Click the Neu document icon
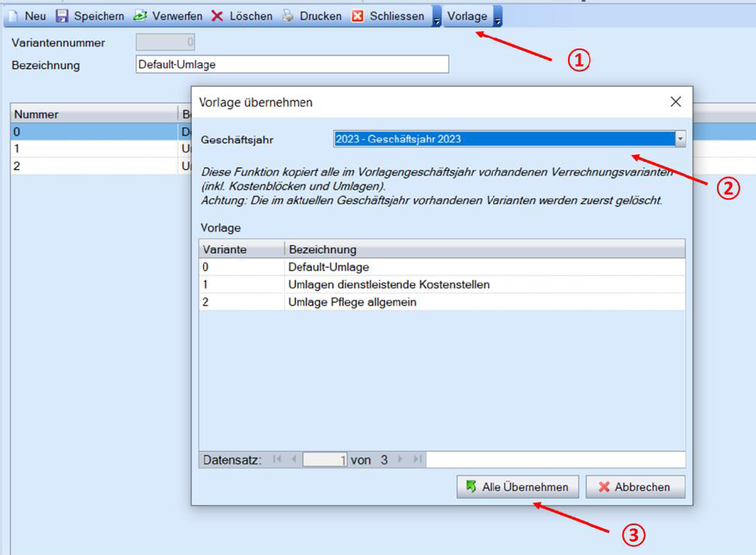The height and width of the screenshot is (555, 756). click(13, 16)
